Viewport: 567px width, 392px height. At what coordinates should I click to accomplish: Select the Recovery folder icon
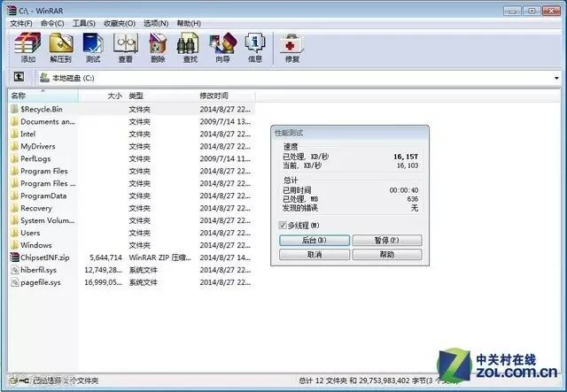coord(14,208)
